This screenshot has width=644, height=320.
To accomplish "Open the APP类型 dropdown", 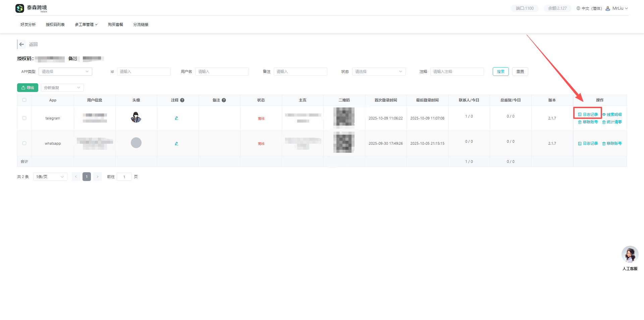I will click(65, 72).
